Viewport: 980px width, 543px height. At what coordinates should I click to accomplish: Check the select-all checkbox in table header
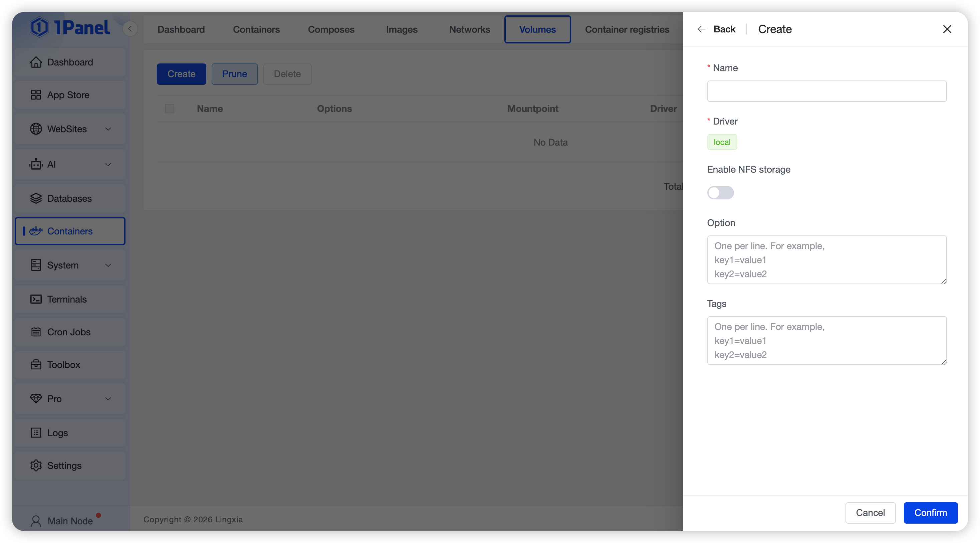pos(169,109)
